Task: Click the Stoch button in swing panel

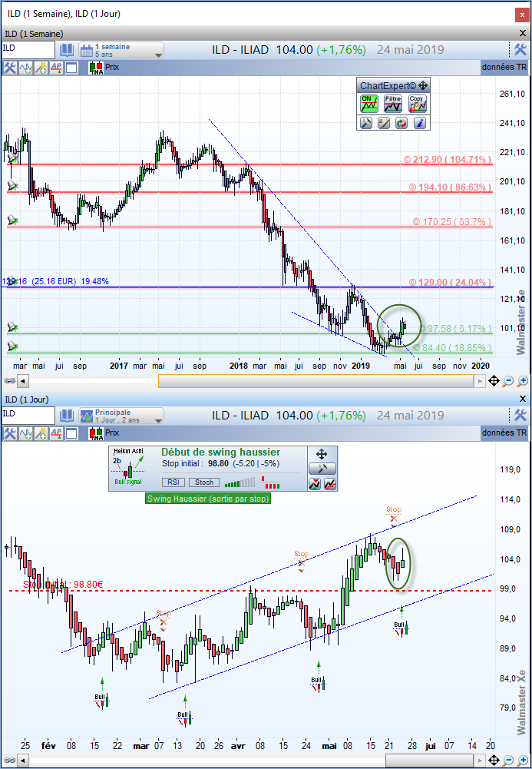Action: (204, 482)
